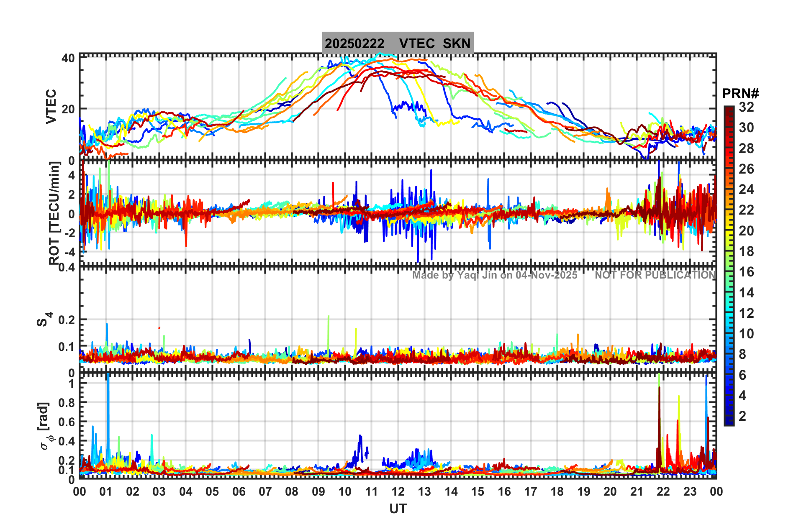Click the "23" hour tick on the UT axis
Viewport: 796px width, 532px height.
(690, 491)
